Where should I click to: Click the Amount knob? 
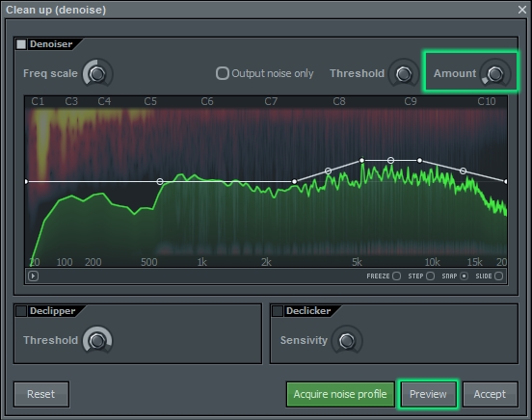[495, 73]
